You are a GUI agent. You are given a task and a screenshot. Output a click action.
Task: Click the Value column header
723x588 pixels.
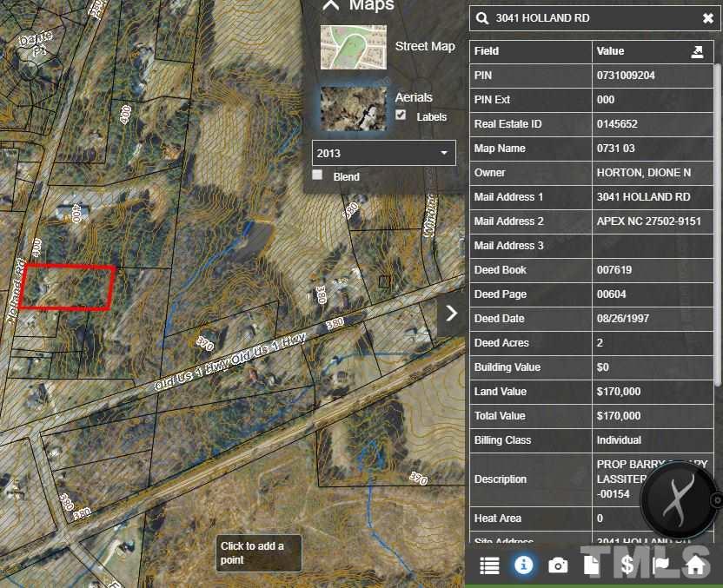click(653, 51)
